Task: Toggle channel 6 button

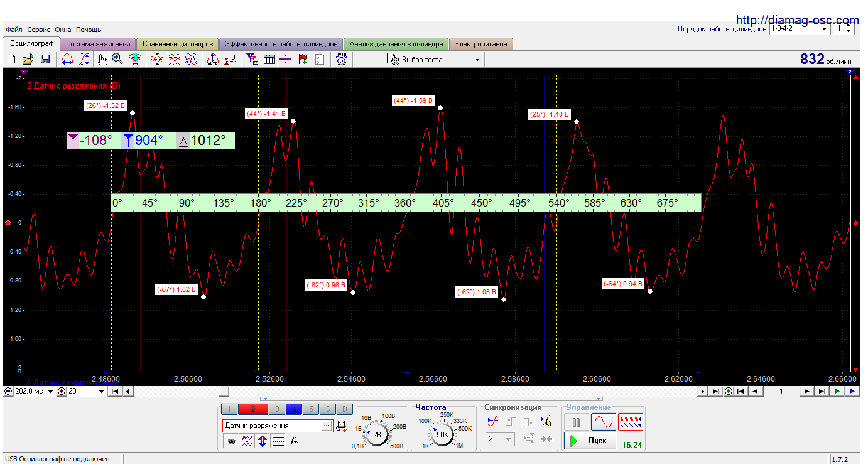Action: tap(327, 409)
